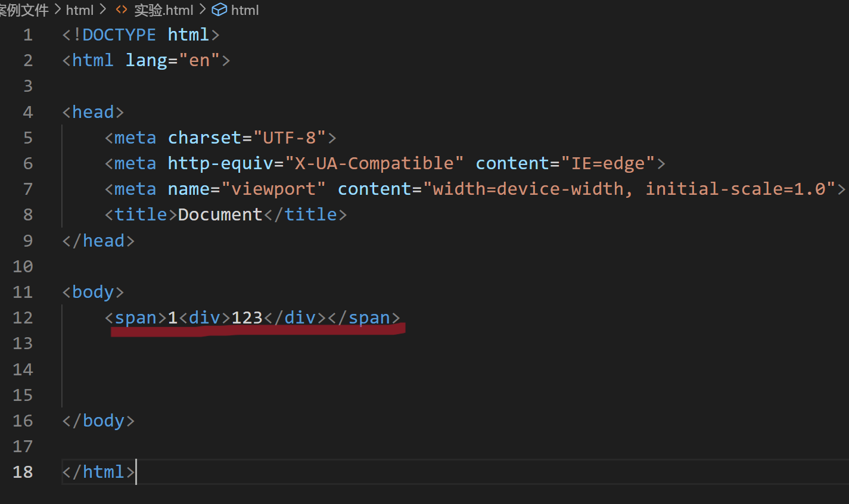Click the closing span tag

(x=363, y=318)
